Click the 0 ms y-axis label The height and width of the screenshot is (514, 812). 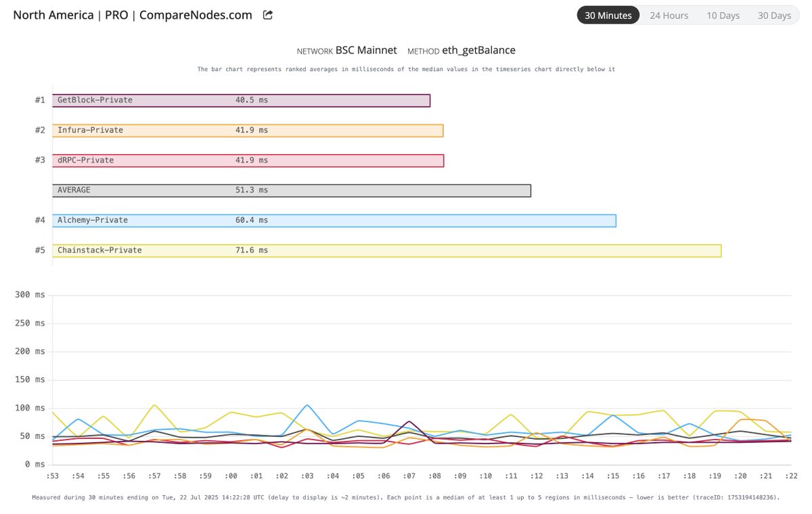pos(35,465)
